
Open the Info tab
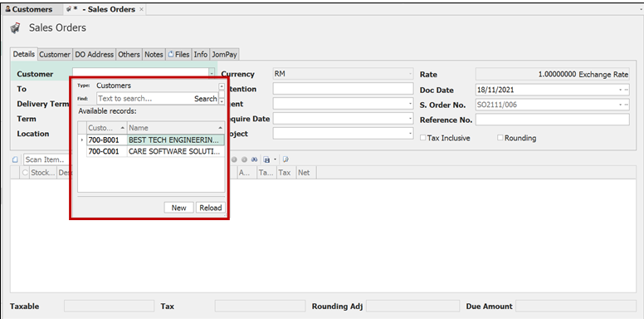(x=201, y=54)
